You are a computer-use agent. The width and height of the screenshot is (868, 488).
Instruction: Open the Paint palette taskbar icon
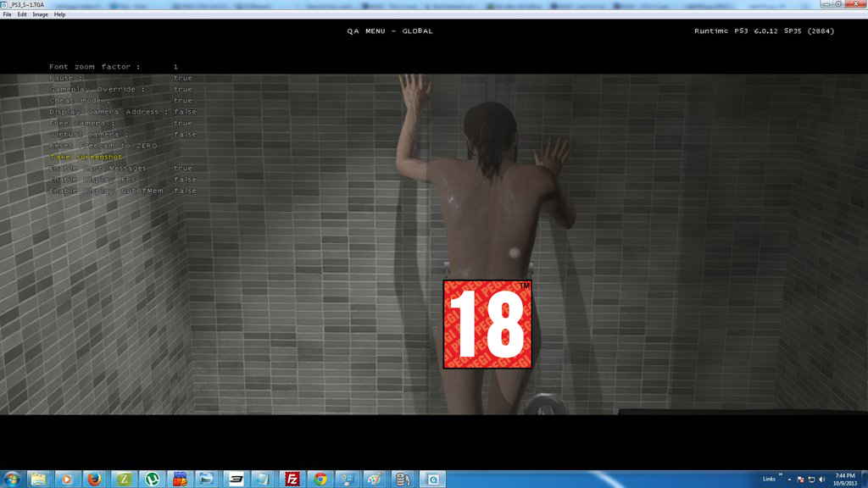pos(376,480)
